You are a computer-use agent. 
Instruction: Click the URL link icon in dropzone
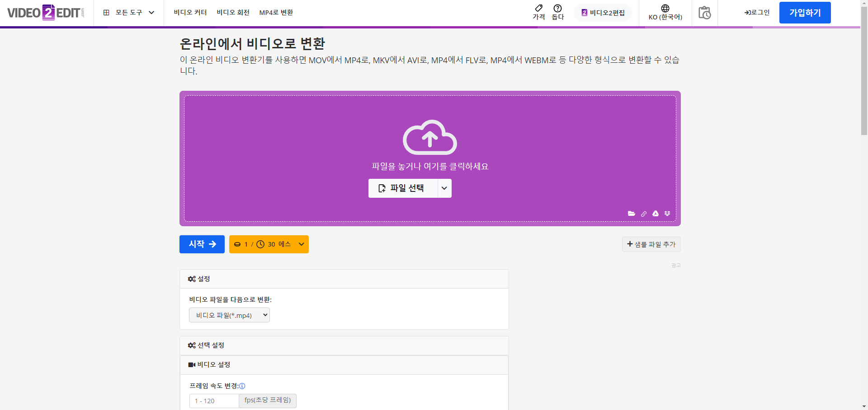point(644,214)
